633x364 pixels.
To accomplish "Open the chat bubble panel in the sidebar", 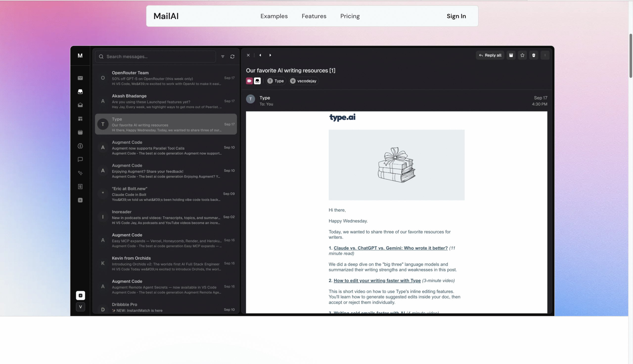I will (x=80, y=160).
